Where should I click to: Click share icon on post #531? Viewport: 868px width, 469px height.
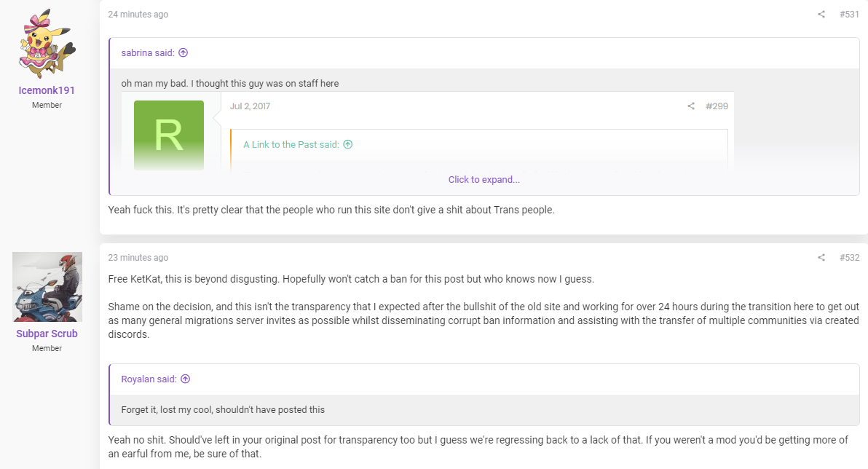[821, 15]
